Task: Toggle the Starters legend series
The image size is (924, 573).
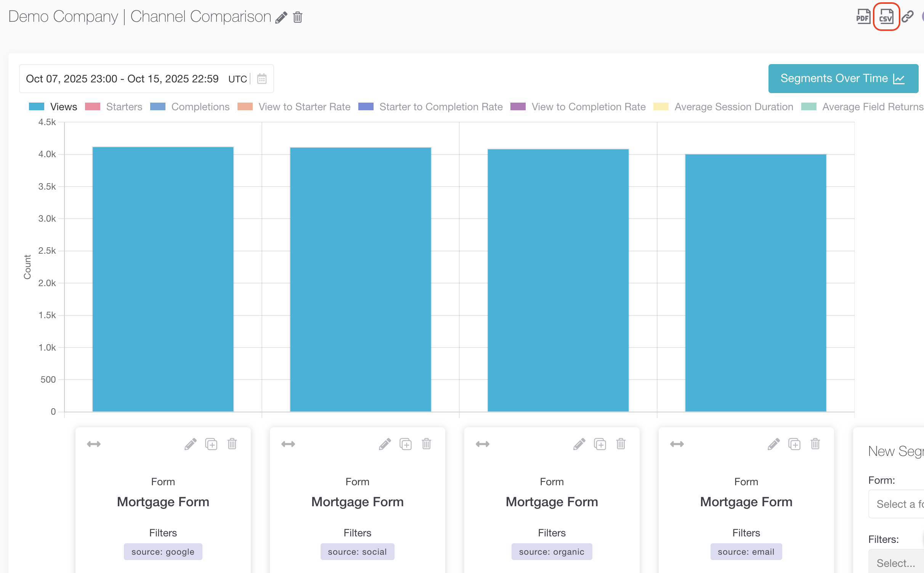Action: click(124, 107)
